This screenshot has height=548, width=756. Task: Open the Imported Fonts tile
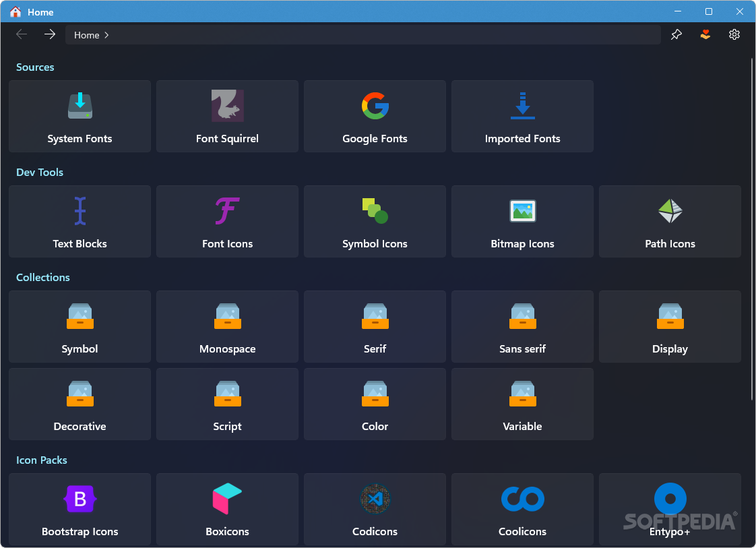point(522,116)
